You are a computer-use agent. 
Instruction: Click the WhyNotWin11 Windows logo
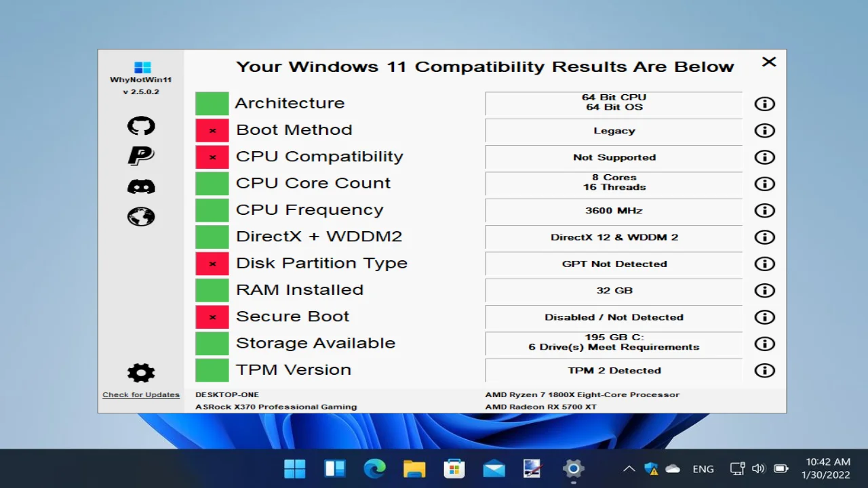tap(142, 68)
